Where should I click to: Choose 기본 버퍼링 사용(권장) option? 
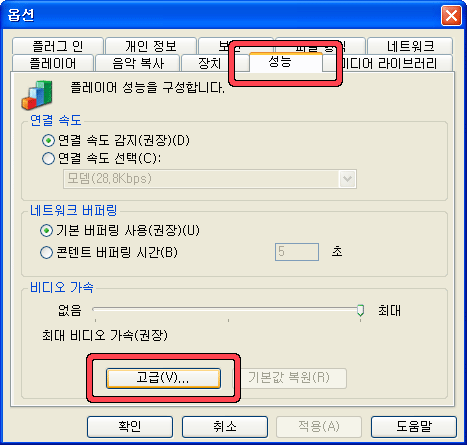click(46, 230)
